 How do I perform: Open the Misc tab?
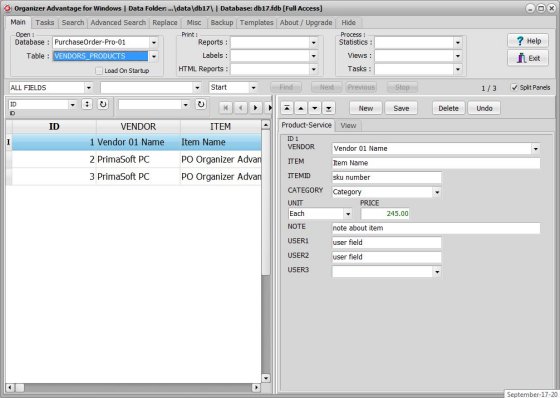coord(194,23)
